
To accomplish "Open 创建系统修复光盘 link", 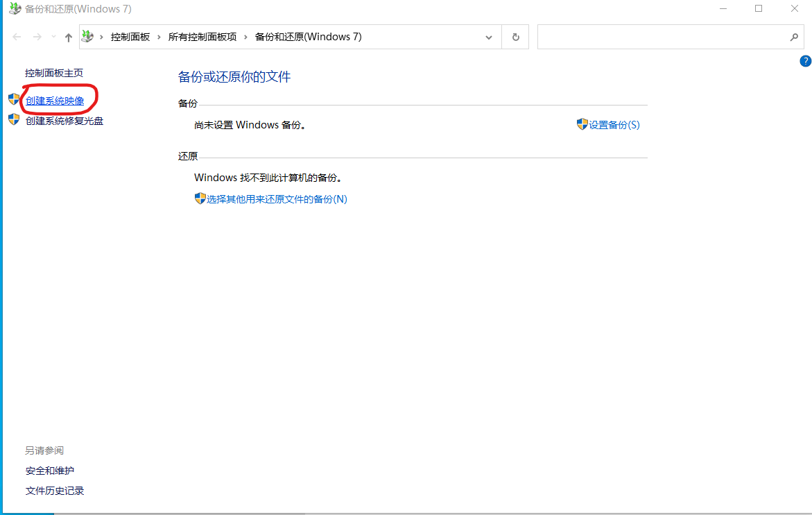I will 64,121.
